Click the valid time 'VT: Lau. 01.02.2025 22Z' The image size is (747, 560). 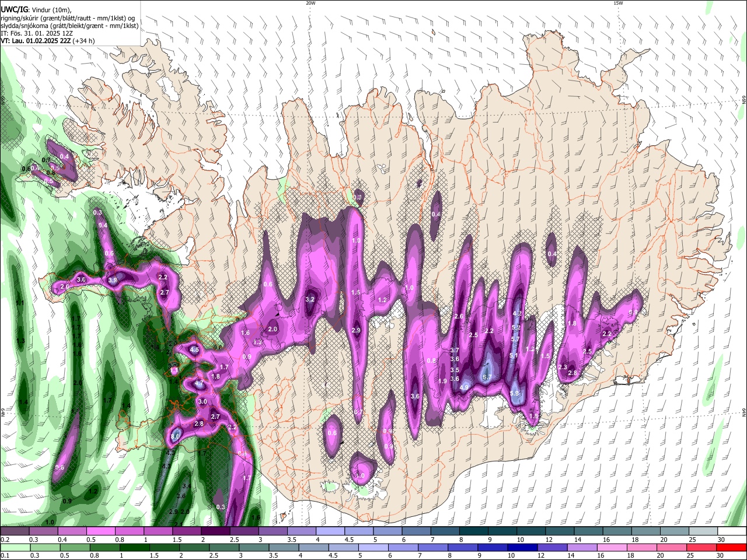point(36,41)
